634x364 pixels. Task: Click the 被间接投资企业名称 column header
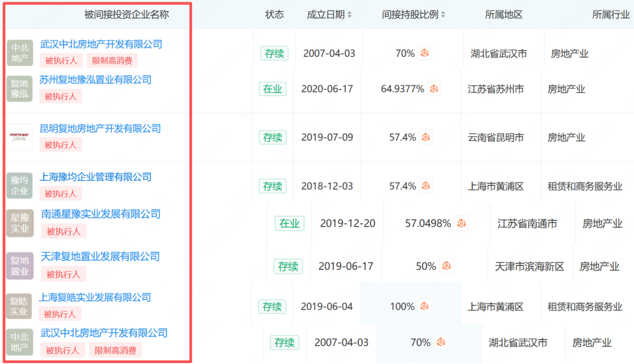click(x=127, y=15)
